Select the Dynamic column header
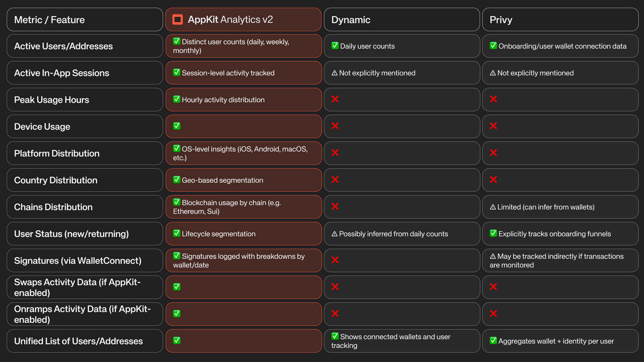 pos(401,19)
